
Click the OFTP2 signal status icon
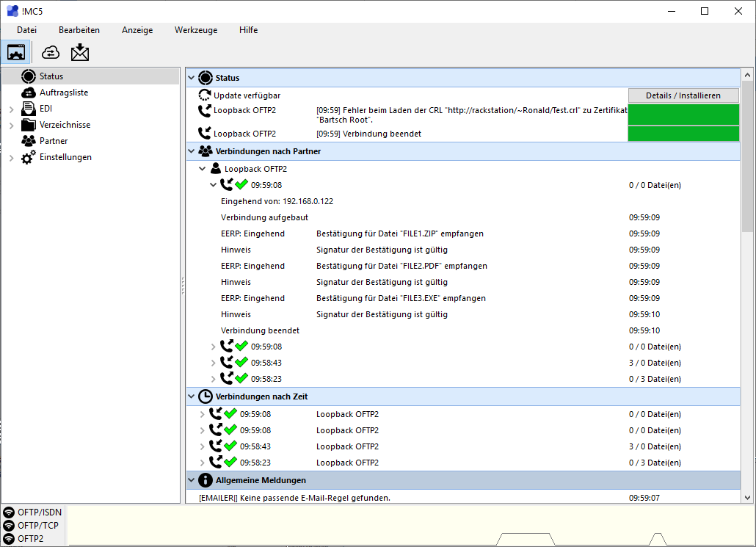click(9, 538)
